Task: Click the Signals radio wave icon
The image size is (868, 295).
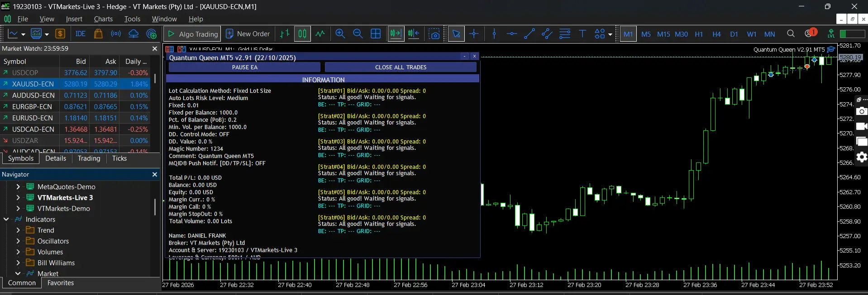Action: (x=116, y=34)
